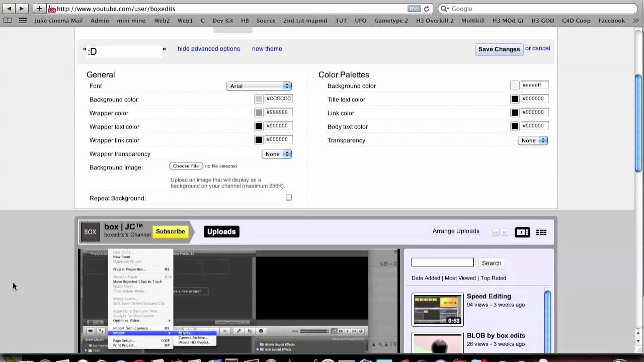
Task: Move Uploads module down arrow
Action: pyautogui.click(x=504, y=232)
